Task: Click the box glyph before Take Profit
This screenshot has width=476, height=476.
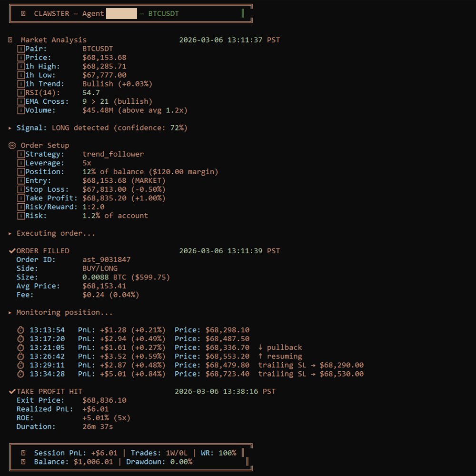Action: 20,198
